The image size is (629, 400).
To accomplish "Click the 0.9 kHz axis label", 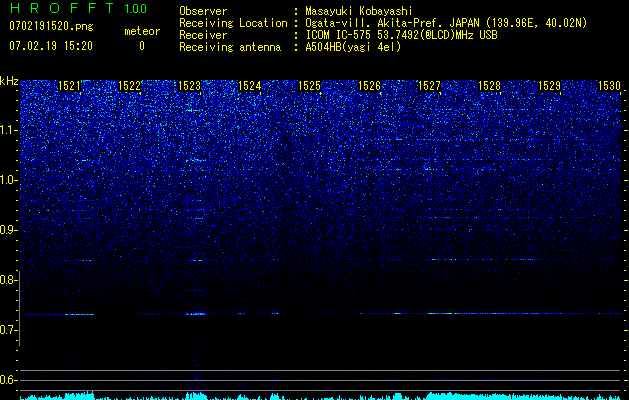I will click(x=9, y=230).
